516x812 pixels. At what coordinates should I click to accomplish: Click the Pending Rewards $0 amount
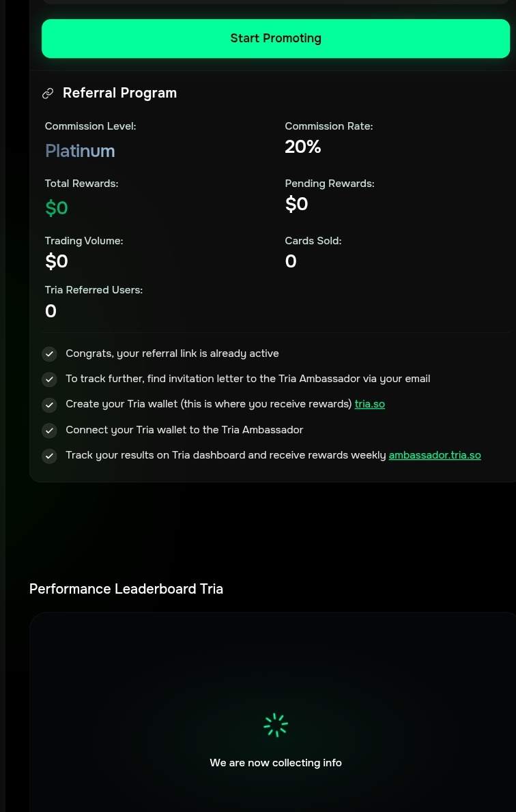click(x=297, y=204)
